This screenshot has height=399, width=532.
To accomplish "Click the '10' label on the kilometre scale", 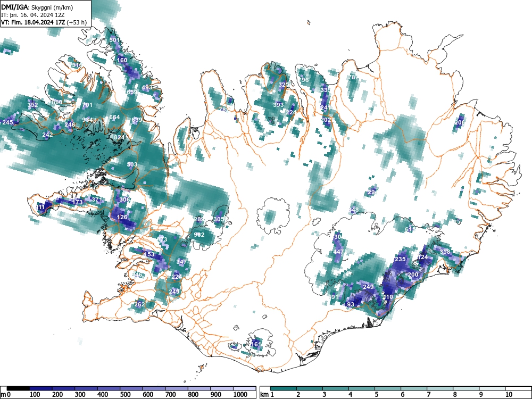I will coord(509,395).
